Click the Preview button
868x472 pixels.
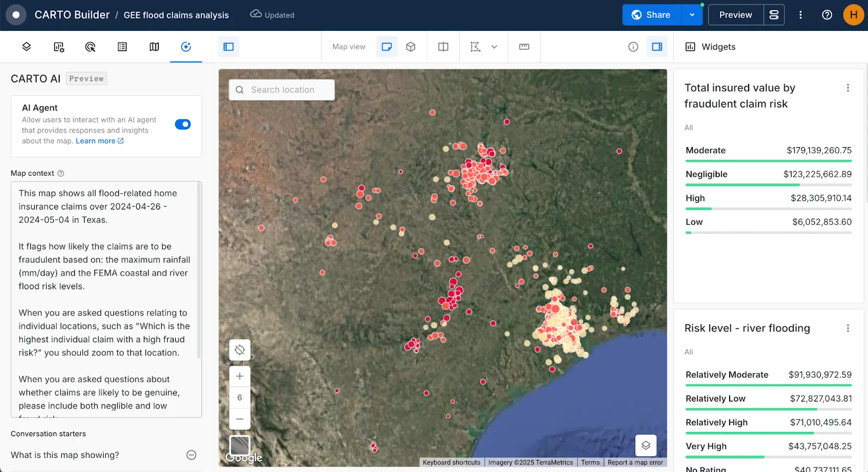(x=735, y=15)
